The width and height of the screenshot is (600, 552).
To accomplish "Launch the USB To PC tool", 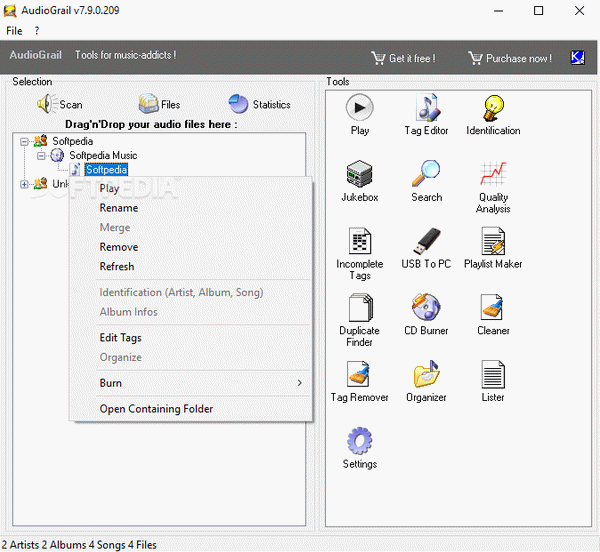I will (427, 241).
